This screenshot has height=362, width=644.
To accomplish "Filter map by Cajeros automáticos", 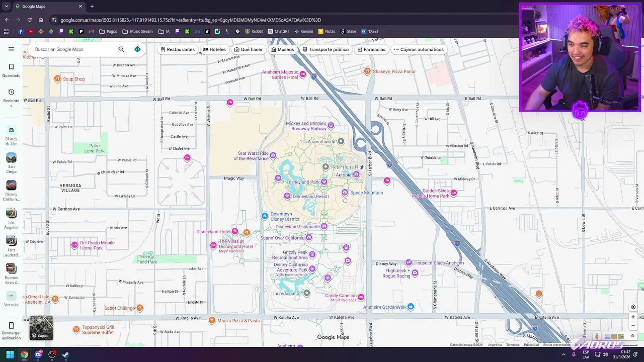I will [x=419, y=49].
